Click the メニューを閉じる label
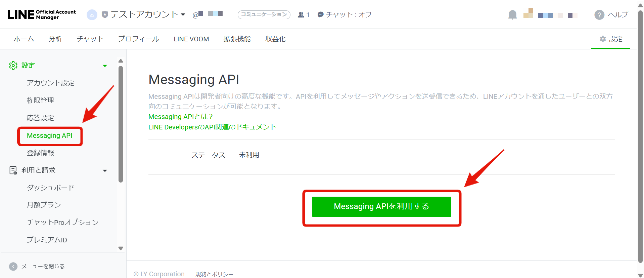The height and width of the screenshot is (278, 644). (x=43, y=266)
